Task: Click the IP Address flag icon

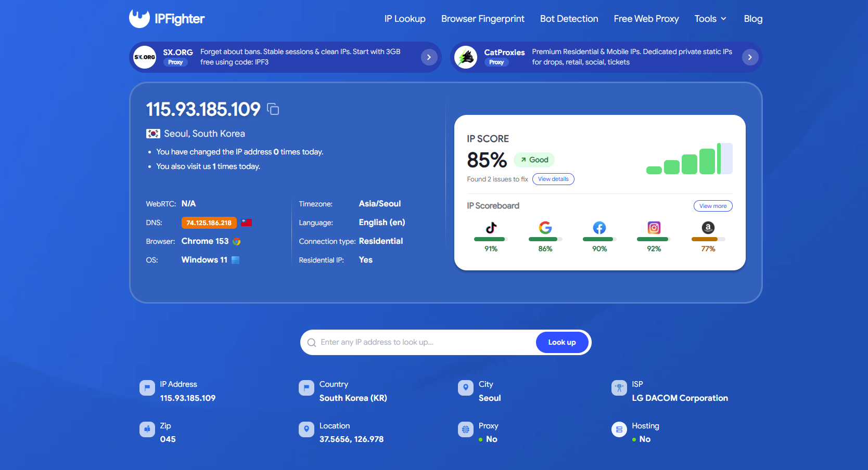Action: coord(147,388)
